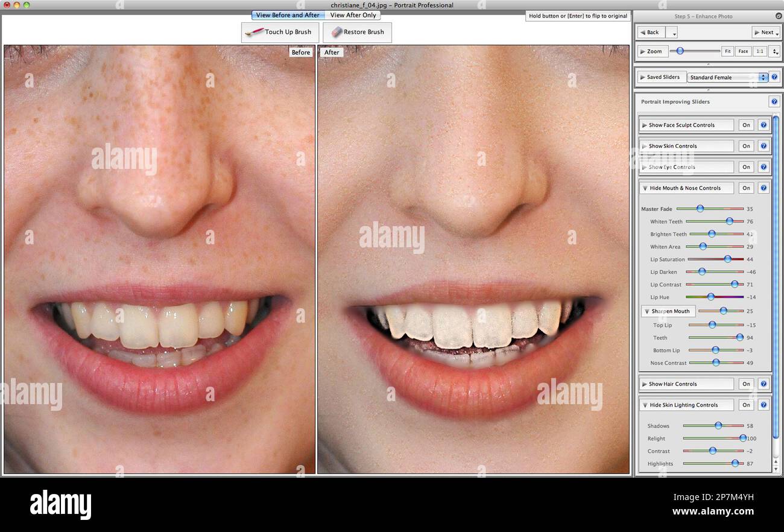The height and width of the screenshot is (532, 784).
Task: Click the Fit zoom button
Action: (x=728, y=51)
